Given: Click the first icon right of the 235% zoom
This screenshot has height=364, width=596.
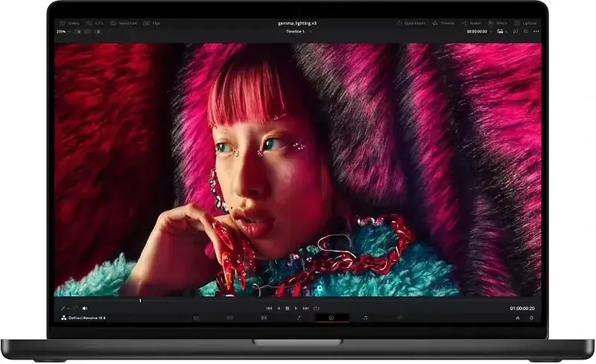Looking at the screenshot, I should click(x=78, y=32).
